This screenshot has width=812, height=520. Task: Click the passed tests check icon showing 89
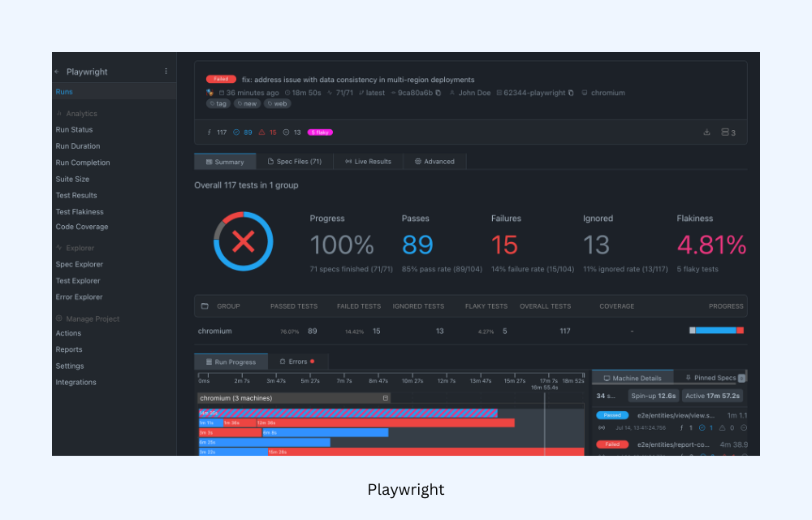click(x=236, y=132)
